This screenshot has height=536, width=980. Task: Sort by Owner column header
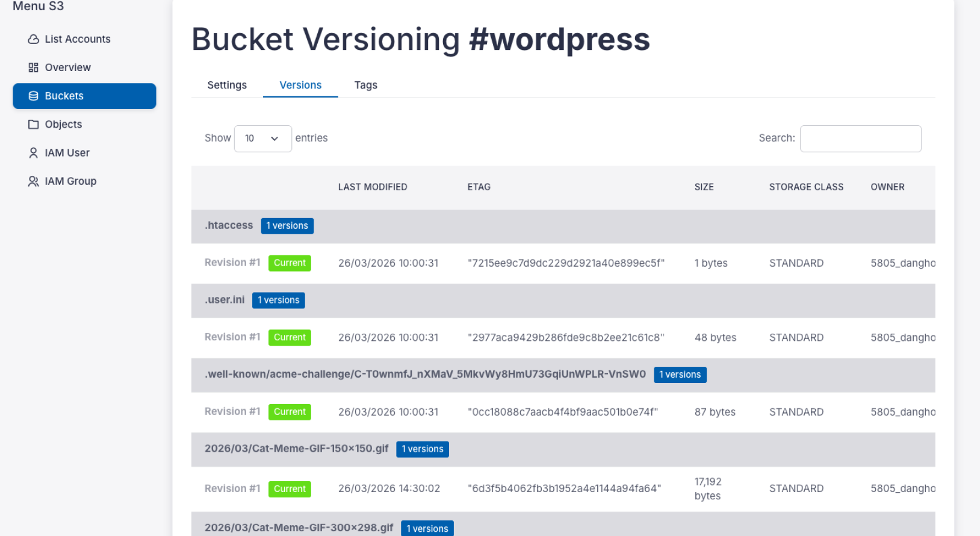coord(888,187)
